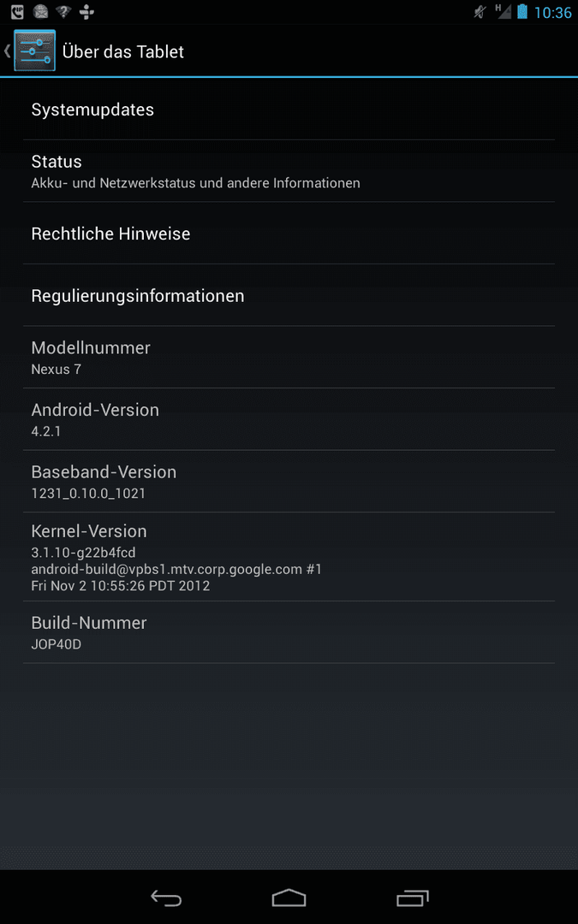This screenshot has height=924, width=578.
Task: Tap the Android-Version 4.2.1 row
Action: click(289, 419)
